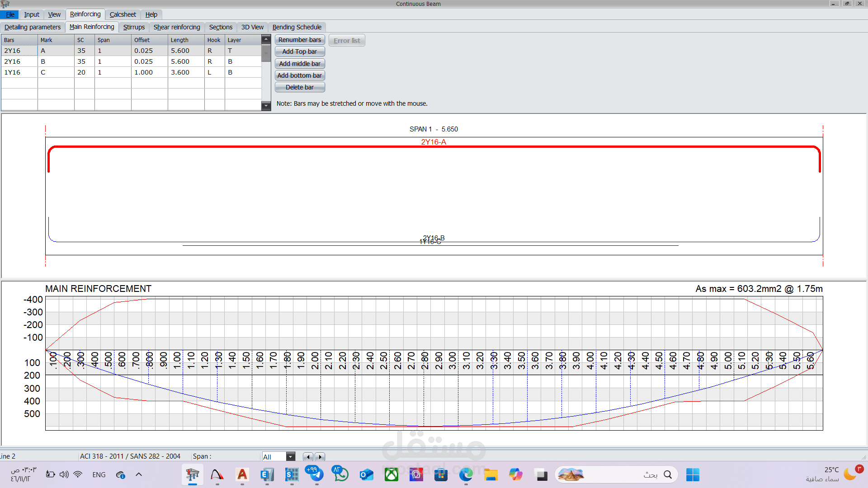Open Microsoft Edge in the taskbar
Viewport: 868px width, 488px height.
coord(466,474)
